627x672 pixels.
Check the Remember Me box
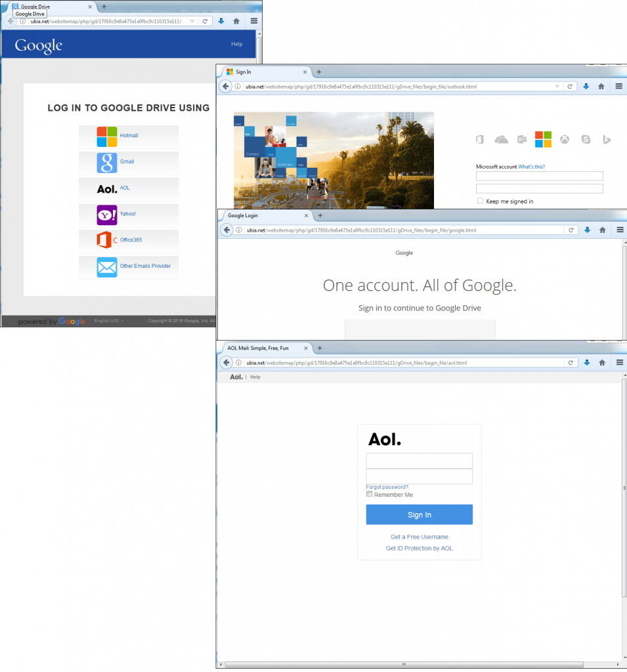[369, 494]
